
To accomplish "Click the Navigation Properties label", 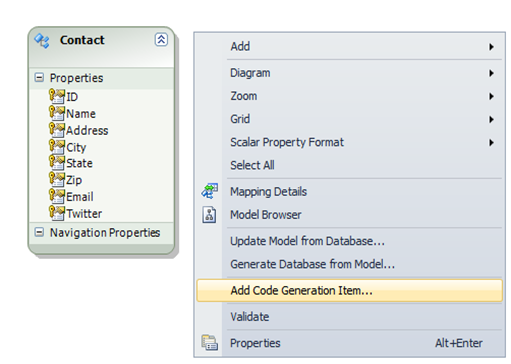I will point(105,233).
